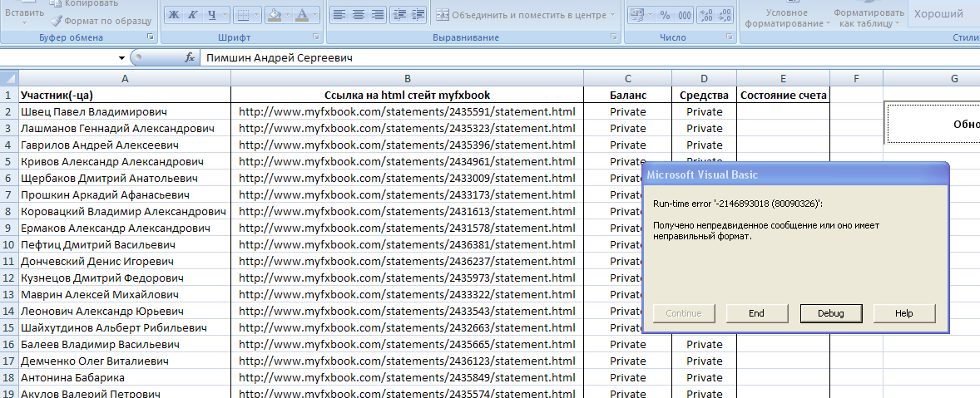The image size is (980, 398).
Task: Open fill color dropdown arrow
Action: pos(288,15)
